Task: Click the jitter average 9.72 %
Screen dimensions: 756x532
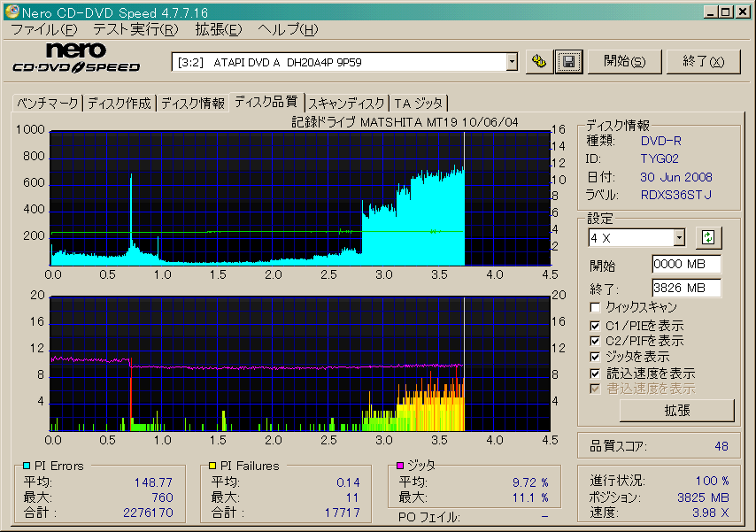Action: 530,482
